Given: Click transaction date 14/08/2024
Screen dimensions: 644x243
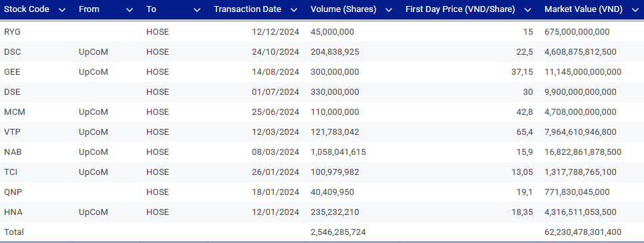Looking at the screenshot, I should point(276,72).
